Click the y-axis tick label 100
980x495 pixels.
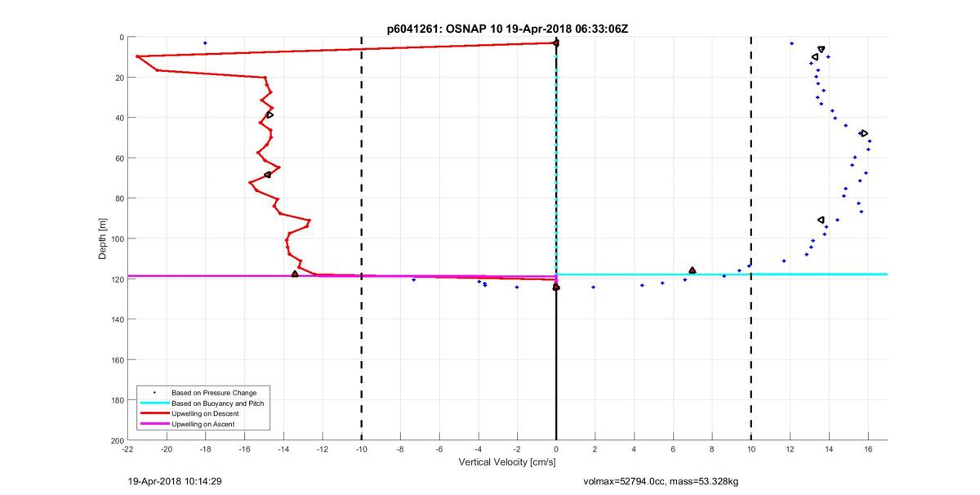(118, 239)
